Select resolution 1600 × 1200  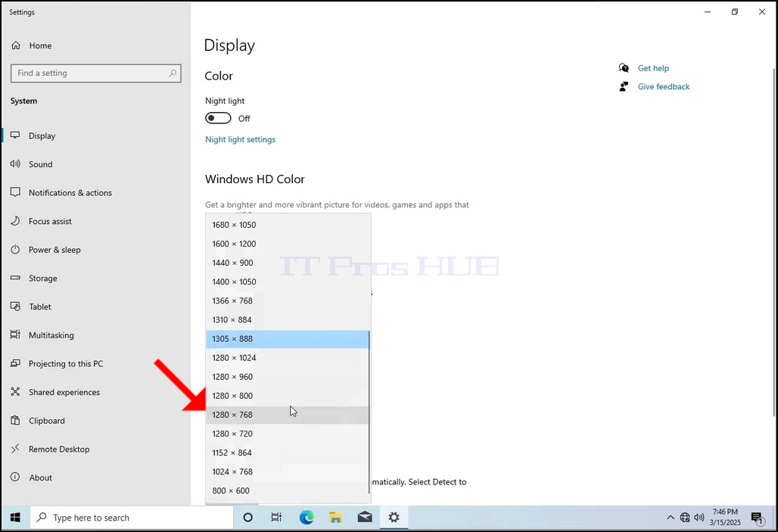(288, 244)
